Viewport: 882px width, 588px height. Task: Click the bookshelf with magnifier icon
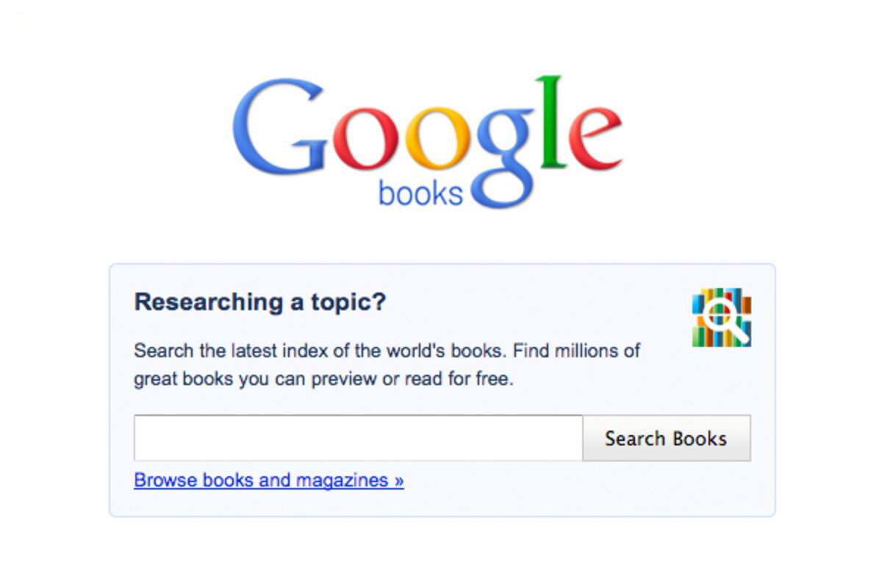click(x=722, y=317)
